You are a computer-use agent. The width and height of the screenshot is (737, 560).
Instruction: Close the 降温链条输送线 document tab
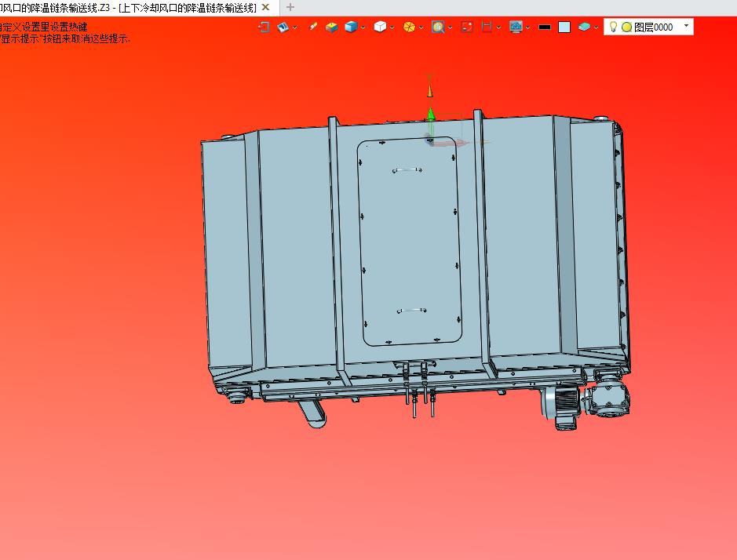coord(265,8)
